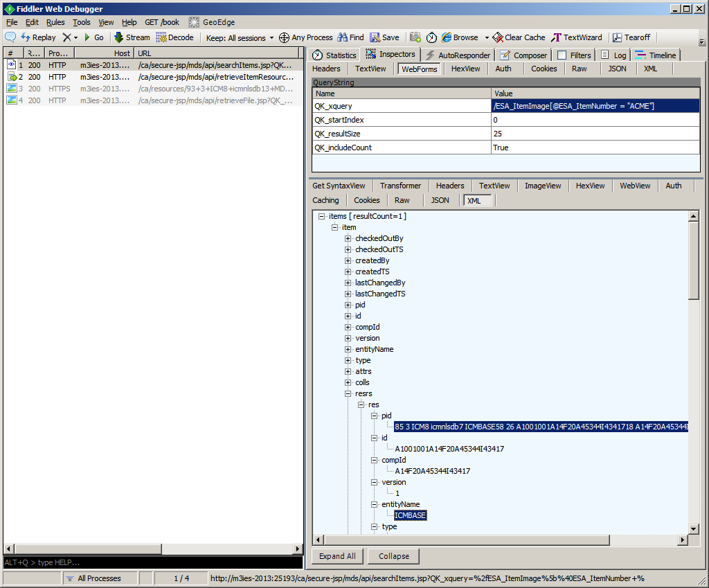Collapse the resrs tree node

click(348, 393)
